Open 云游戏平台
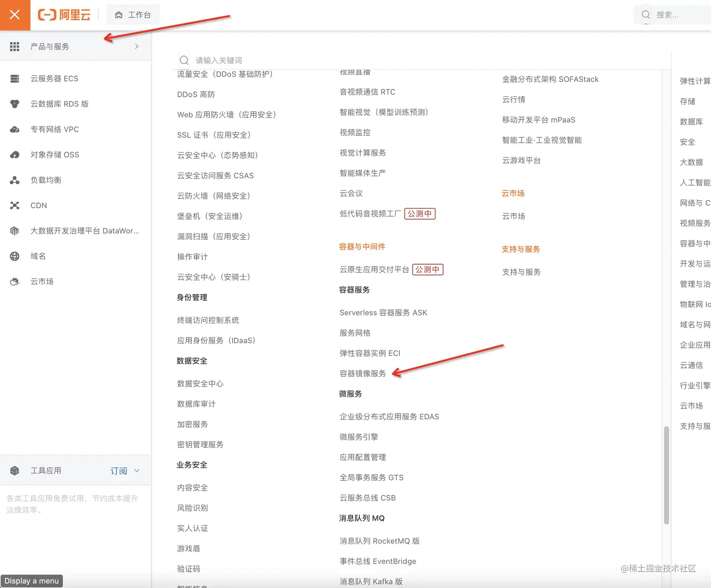The height and width of the screenshot is (588, 711). pyautogui.click(x=521, y=160)
